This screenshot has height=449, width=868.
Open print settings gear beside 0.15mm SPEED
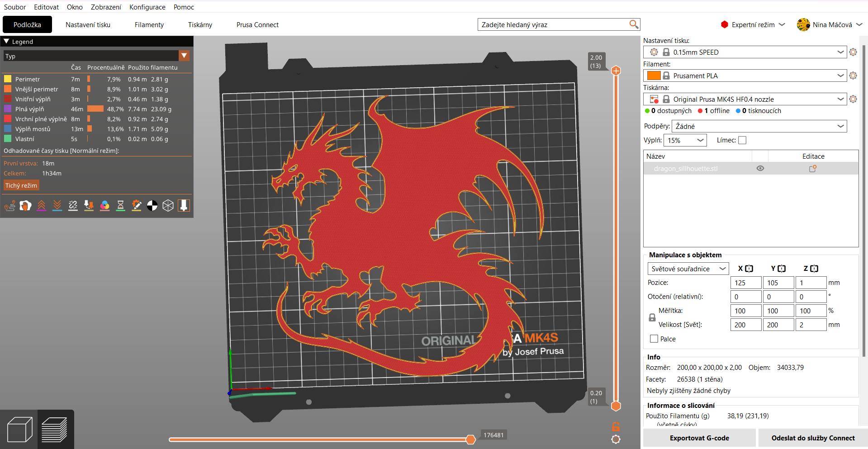tap(853, 52)
